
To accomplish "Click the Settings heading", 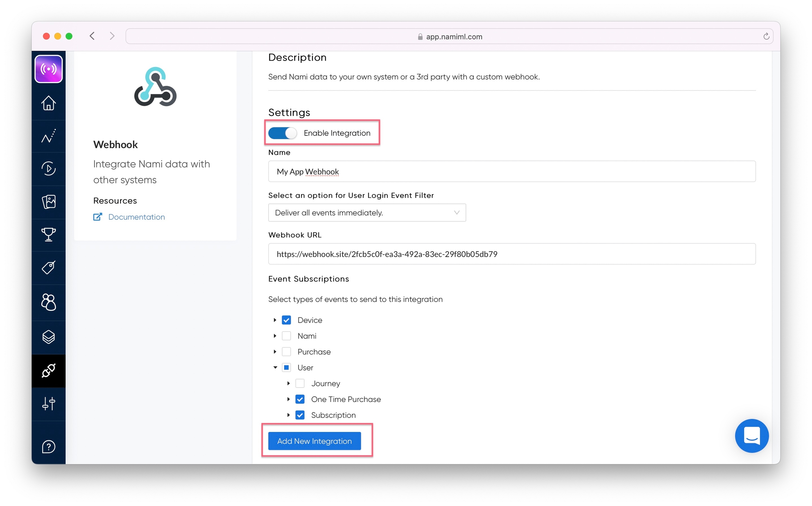I will coord(289,112).
